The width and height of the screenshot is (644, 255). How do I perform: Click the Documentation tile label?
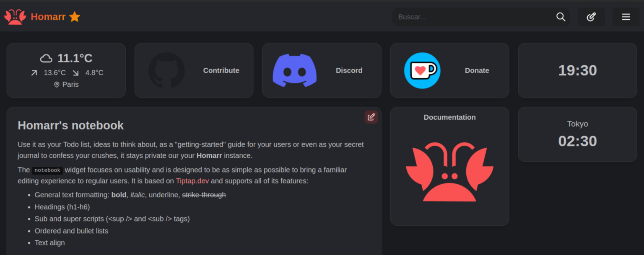click(449, 117)
